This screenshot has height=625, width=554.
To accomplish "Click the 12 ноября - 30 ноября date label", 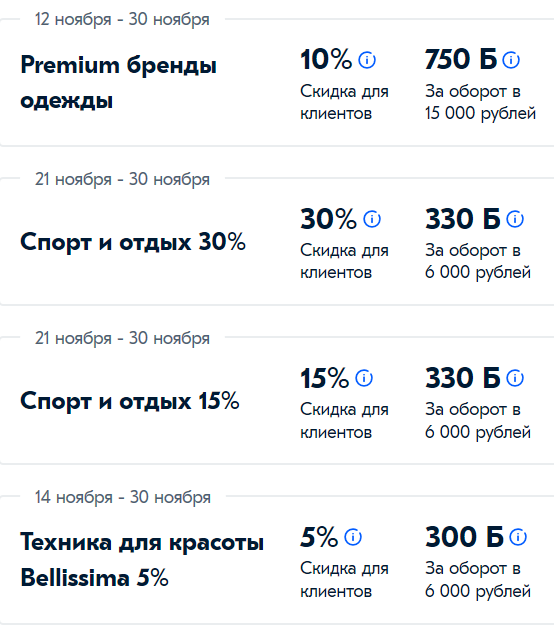I will (x=122, y=19).
